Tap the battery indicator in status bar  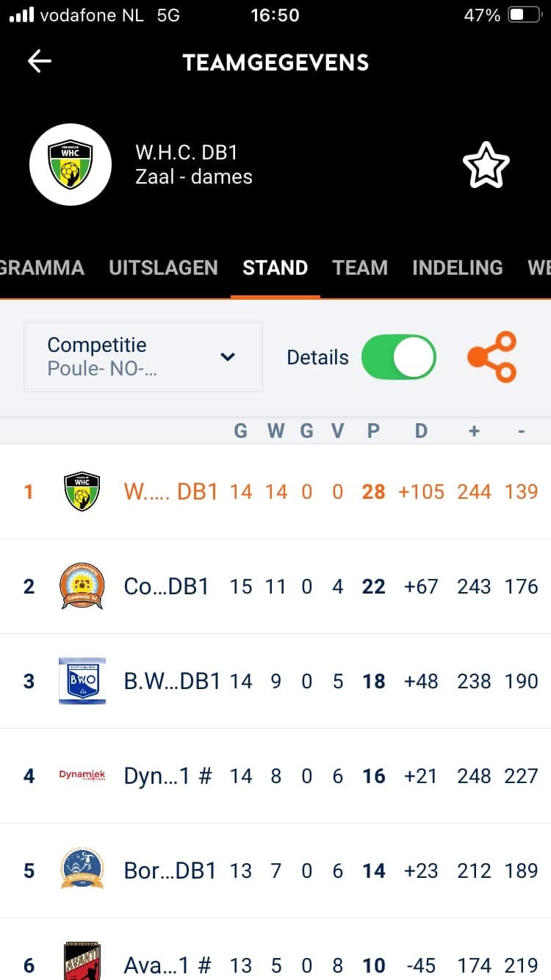(526, 15)
